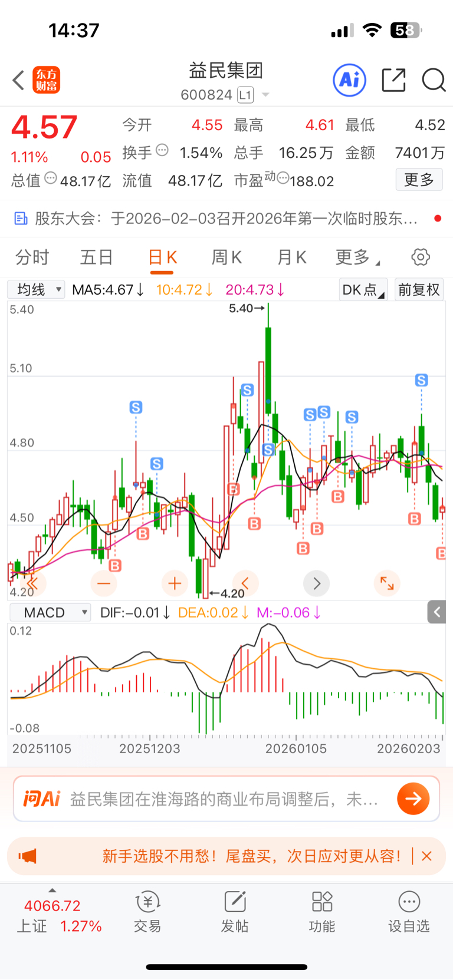The image size is (453, 980).
Task: Dismiss the promo banner with X
Action: click(427, 856)
